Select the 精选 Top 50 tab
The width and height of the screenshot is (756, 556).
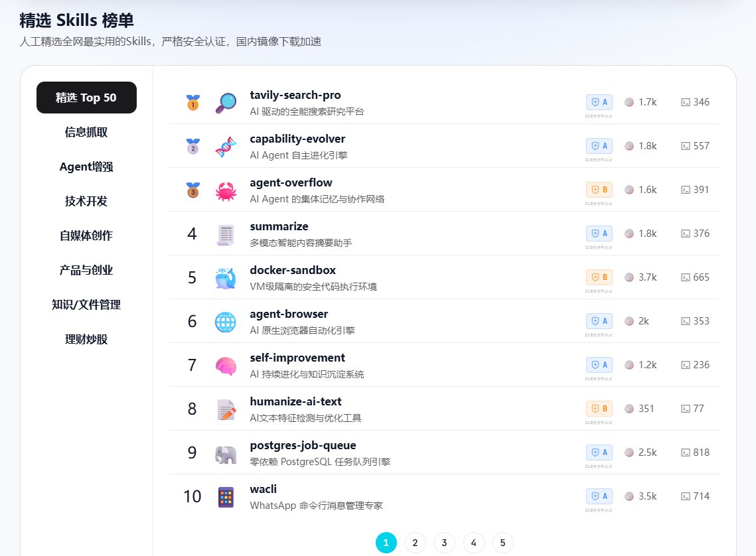[x=86, y=97]
